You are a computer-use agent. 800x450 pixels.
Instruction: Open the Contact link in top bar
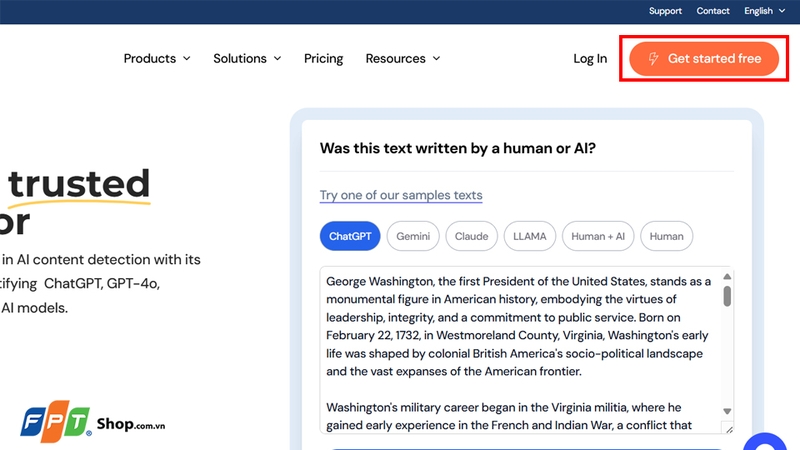click(713, 11)
